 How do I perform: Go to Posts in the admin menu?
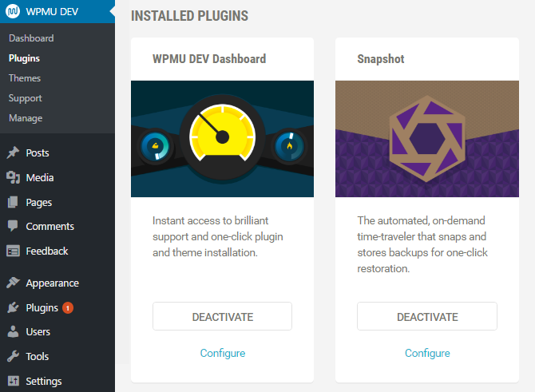click(38, 152)
